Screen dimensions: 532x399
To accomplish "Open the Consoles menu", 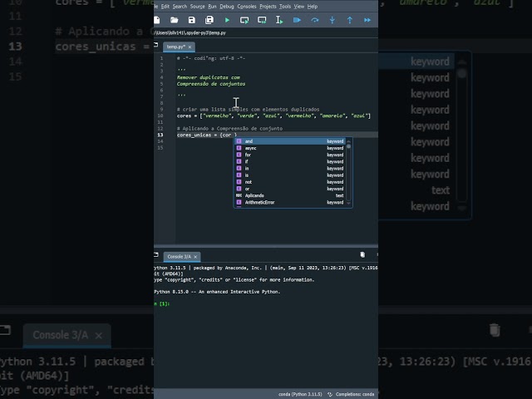I will [x=247, y=7].
